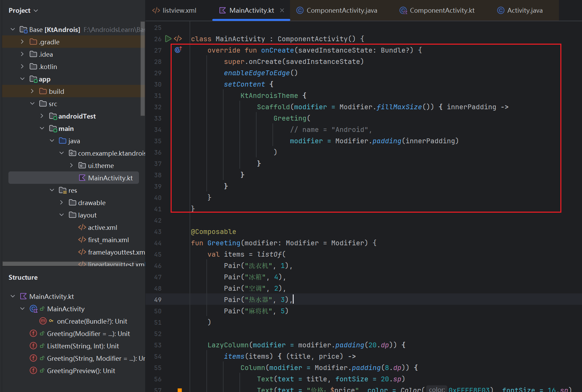The image size is (582, 392).
Task: Collapse the src folder
Action: [x=32, y=104]
